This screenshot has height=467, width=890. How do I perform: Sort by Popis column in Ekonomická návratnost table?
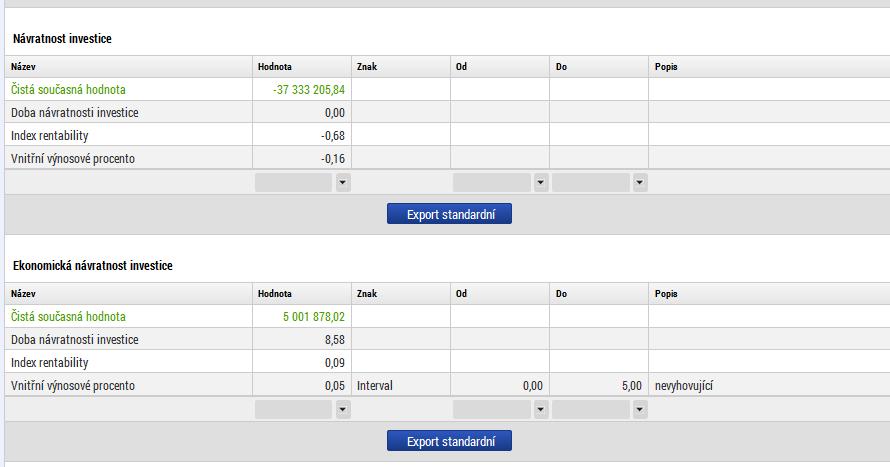(769, 294)
